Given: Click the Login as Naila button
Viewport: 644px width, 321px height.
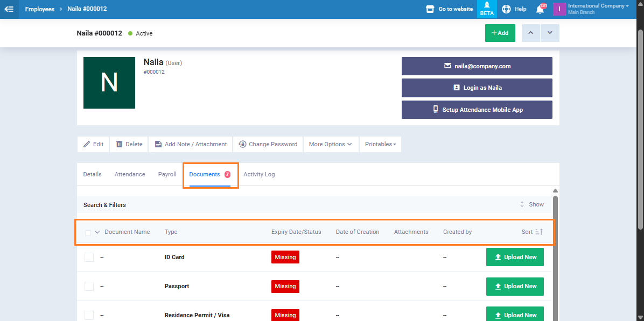Looking at the screenshot, I should coord(477,88).
